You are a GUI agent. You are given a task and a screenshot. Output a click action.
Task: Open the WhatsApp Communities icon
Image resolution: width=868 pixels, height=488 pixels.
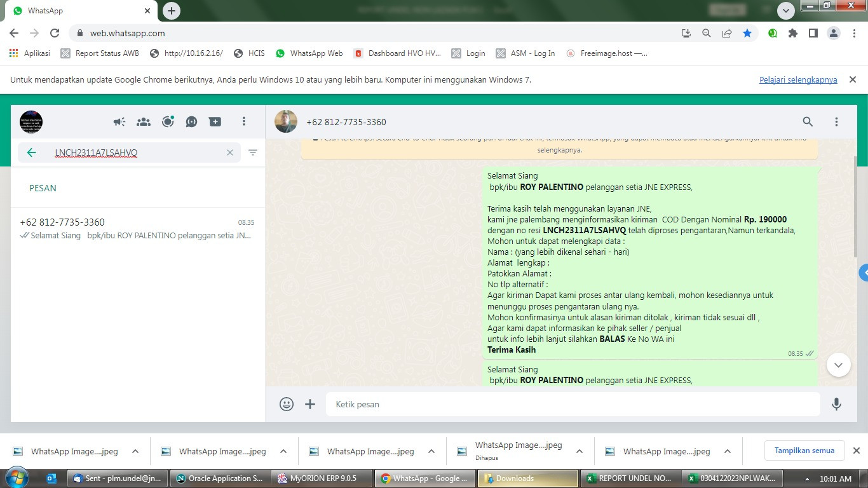[144, 122]
